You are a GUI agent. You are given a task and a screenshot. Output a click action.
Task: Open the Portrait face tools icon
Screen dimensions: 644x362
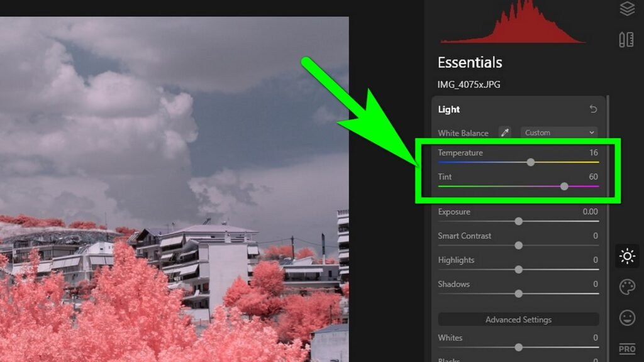627,317
